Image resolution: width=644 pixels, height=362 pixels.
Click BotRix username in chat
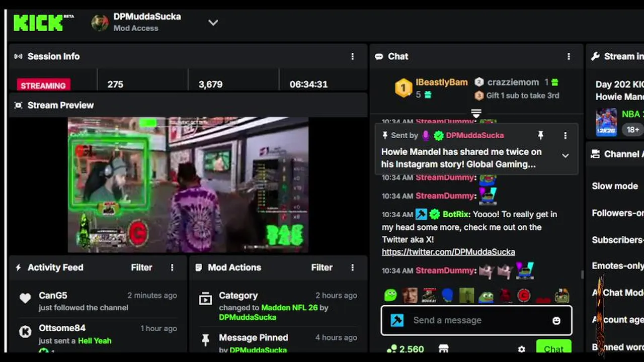456,214
